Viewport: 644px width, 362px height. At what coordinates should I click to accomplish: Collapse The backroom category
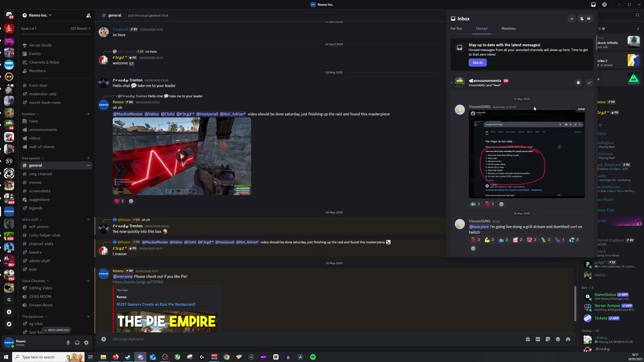(34, 317)
